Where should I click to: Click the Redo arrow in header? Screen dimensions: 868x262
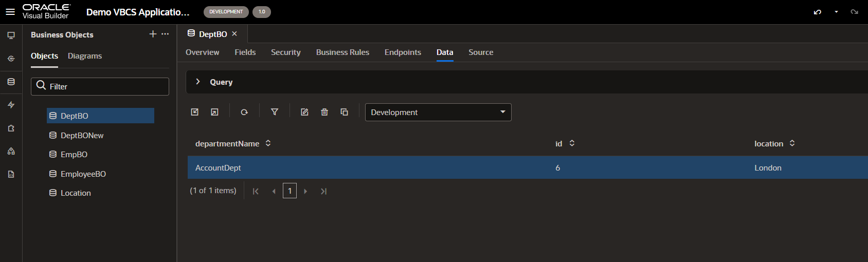[854, 12]
